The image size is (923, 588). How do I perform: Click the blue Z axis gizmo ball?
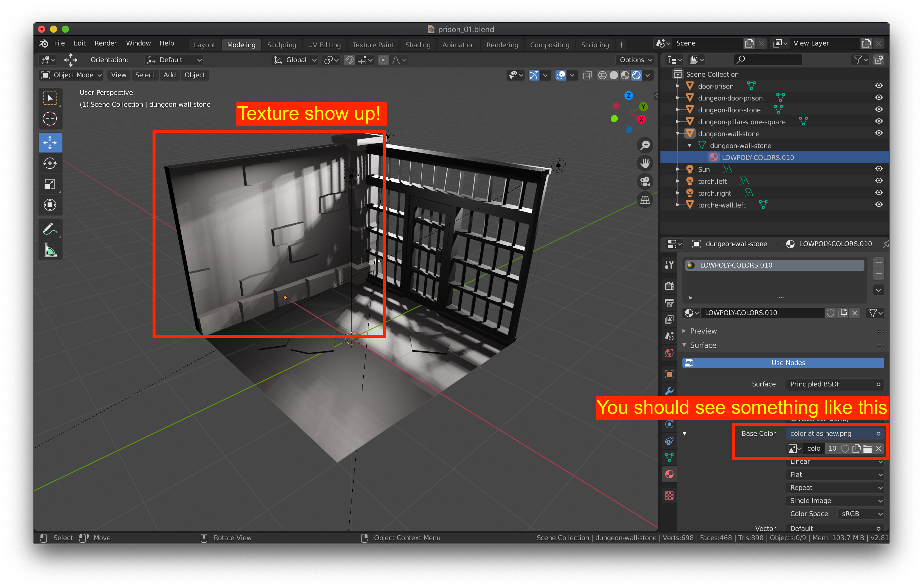pyautogui.click(x=629, y=95)
